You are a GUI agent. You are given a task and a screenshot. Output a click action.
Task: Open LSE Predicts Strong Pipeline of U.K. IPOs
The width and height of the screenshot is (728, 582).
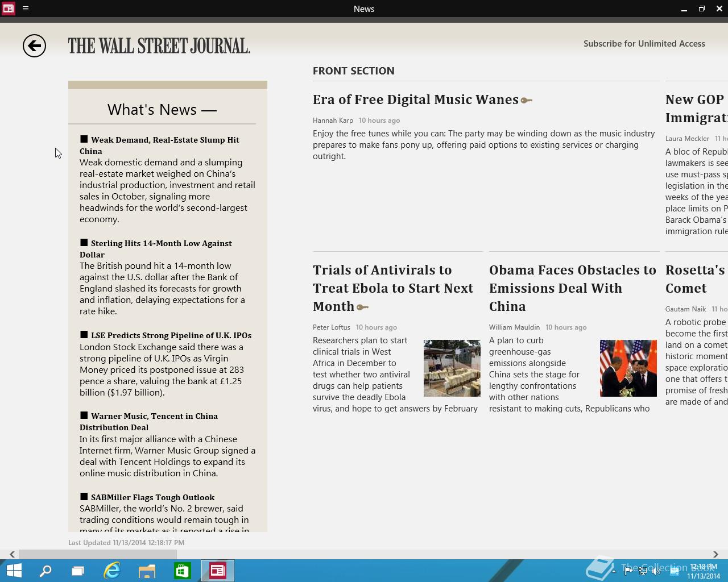pyautogui.click(x=166, y=335)
